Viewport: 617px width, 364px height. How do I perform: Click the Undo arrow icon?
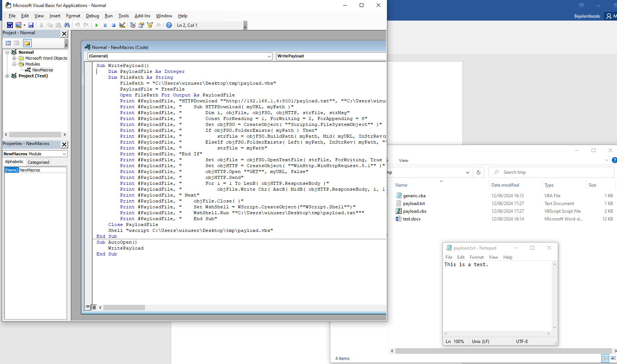tap(77, 25)
